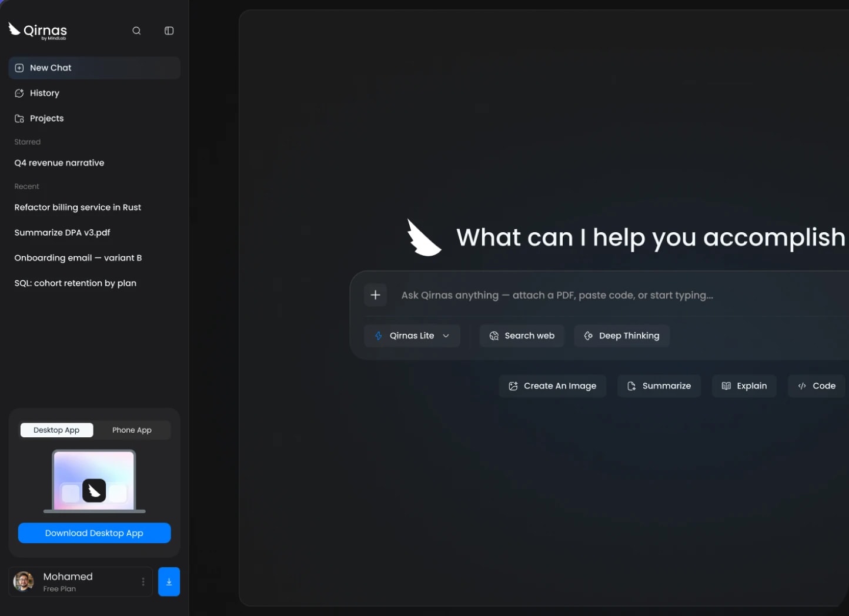Viewport: 849px width, 616px height.
Task: Open chat SQL: cohort retention by plan
Action: 75,283
